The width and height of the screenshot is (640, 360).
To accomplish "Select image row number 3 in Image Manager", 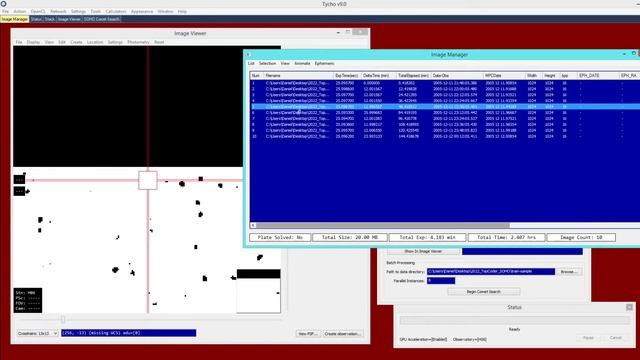I will coord(445,95).
